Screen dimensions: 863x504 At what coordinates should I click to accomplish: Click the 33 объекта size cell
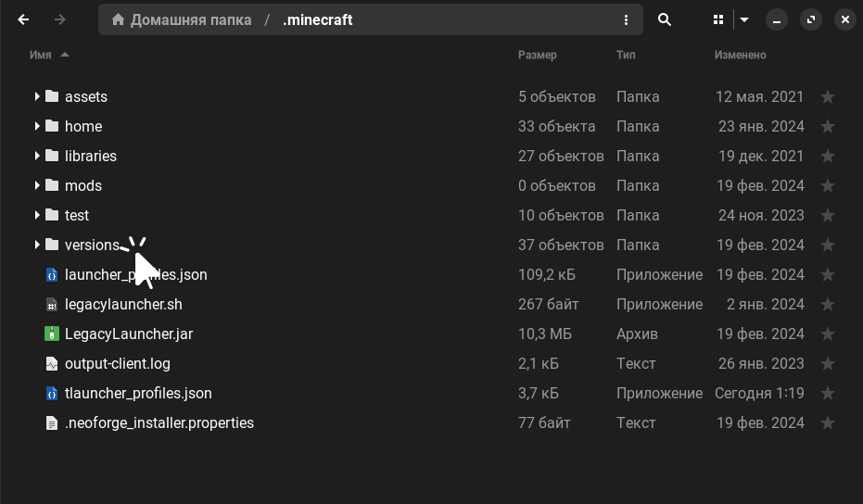coord(556,127)
